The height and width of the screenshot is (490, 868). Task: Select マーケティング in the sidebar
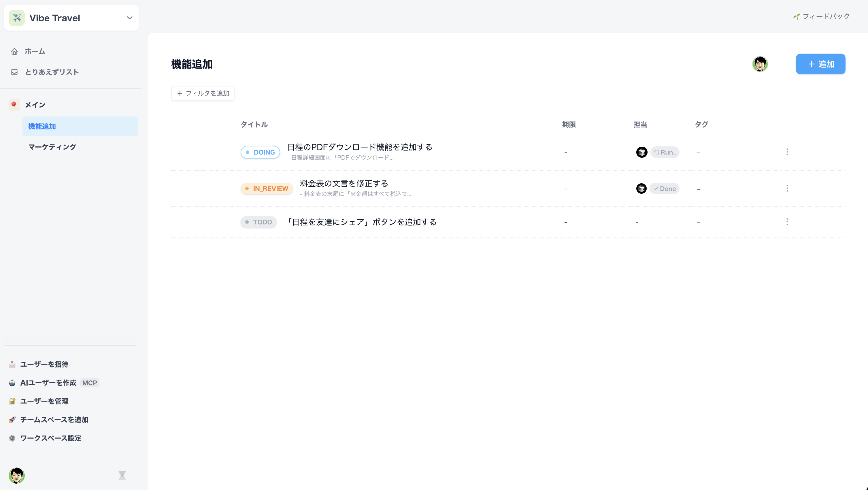52,147
